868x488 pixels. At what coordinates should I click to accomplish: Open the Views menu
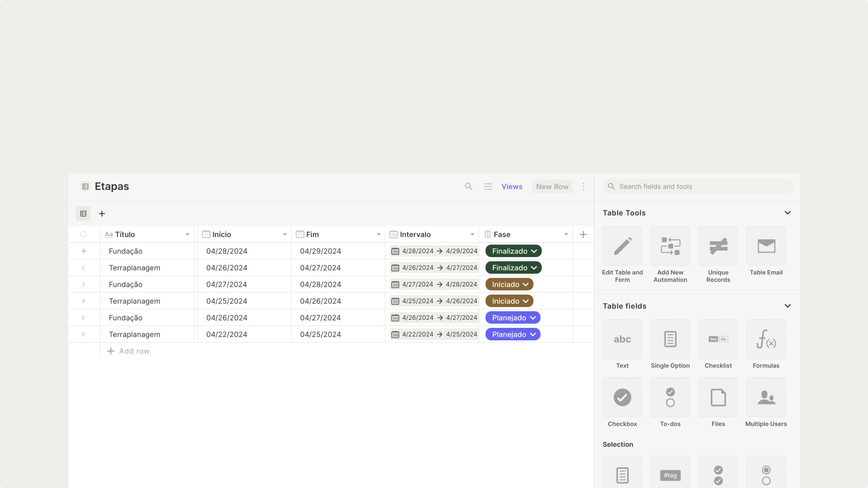[x=512, y=186]
